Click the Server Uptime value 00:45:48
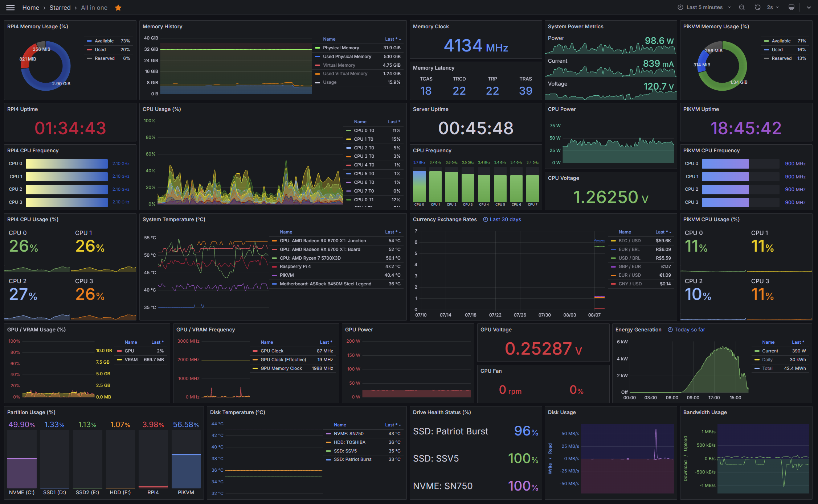 [476, 128]
